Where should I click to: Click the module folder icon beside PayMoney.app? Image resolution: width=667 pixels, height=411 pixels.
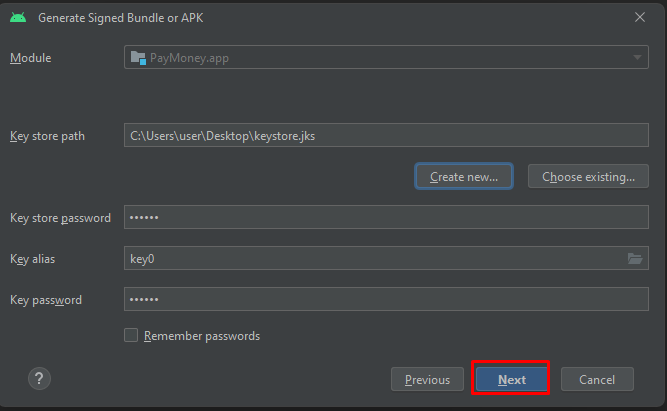137,58
